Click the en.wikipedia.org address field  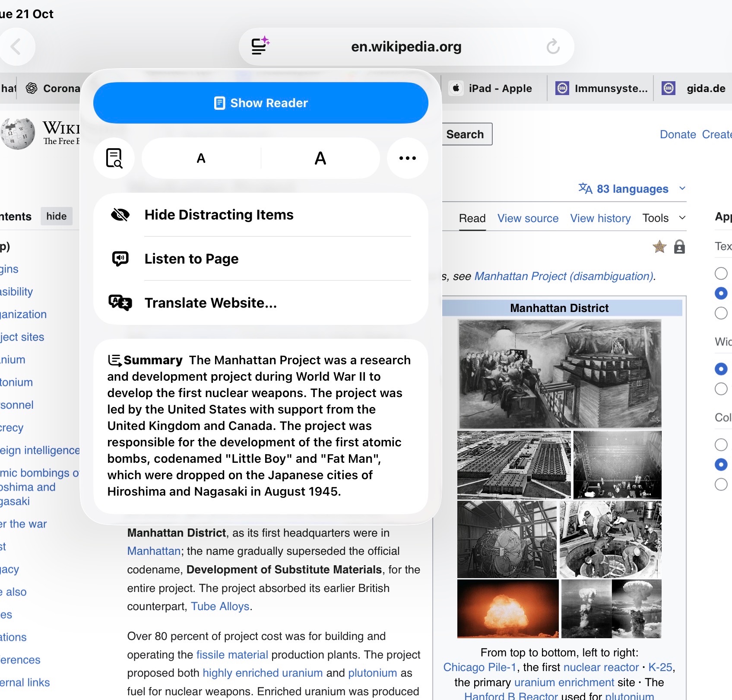pos(406,47)
